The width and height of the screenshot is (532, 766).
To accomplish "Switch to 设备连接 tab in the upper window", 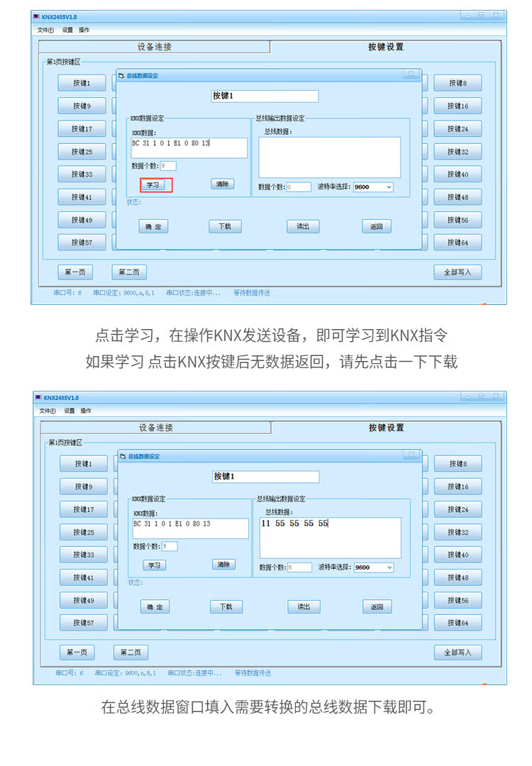I will tap(154, 47).
